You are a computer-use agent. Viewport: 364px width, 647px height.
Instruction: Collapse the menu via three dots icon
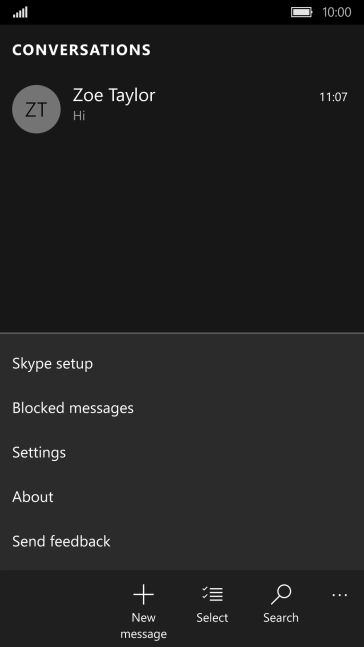point(340,595)
